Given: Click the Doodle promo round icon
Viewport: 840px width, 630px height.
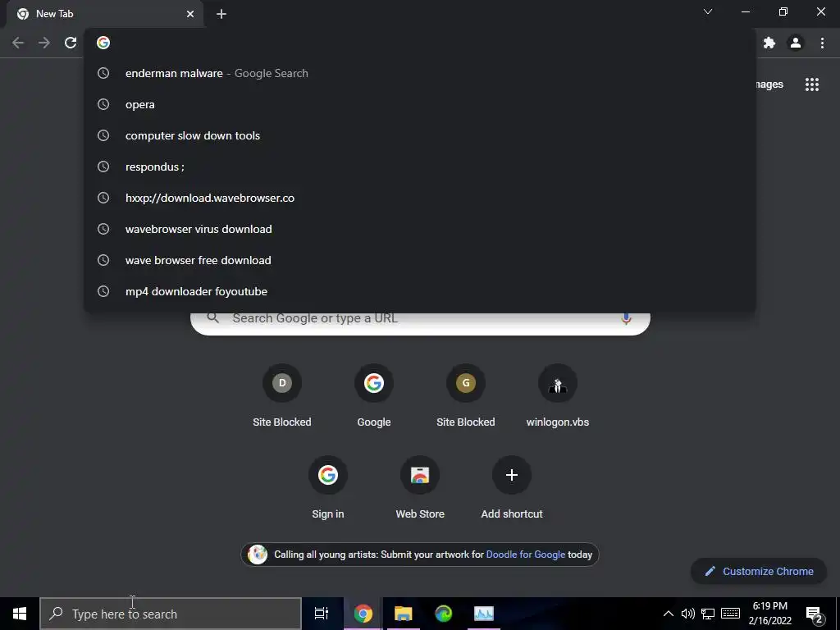Looking at the screenshot, I should pos(257,555).
